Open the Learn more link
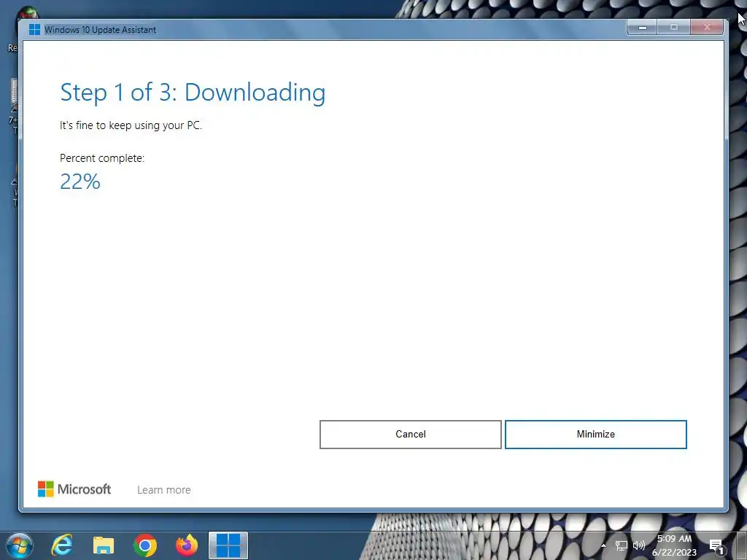The width and height of the screenshot is (747, 560). [164, 489]
